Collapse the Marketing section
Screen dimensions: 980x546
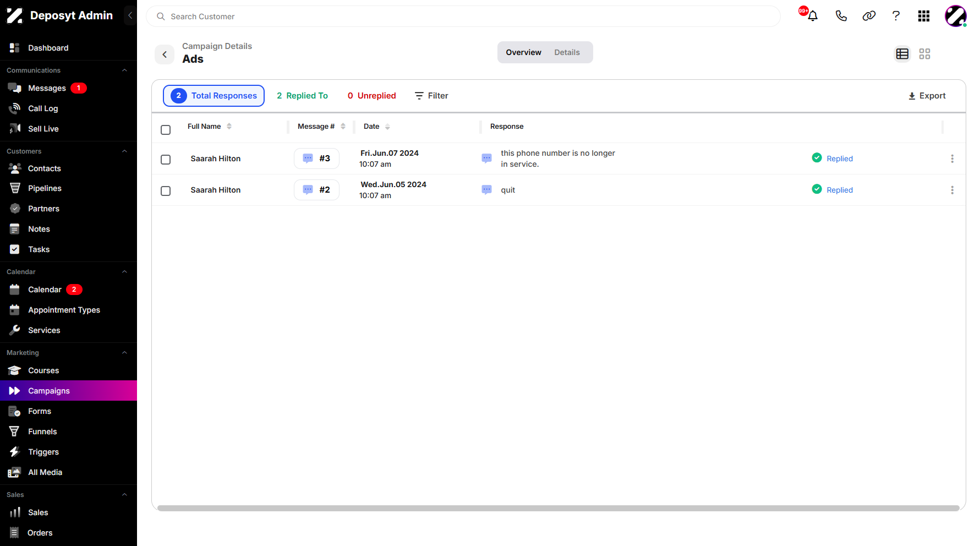124,353
